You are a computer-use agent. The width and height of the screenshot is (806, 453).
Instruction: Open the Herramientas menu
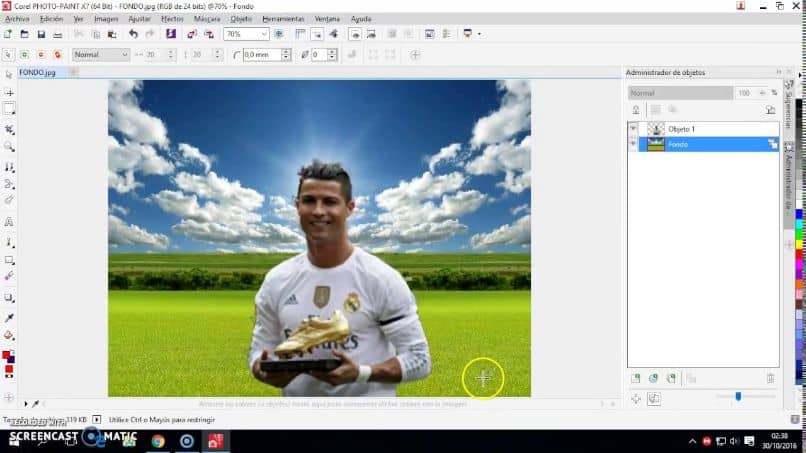[283, 19]
